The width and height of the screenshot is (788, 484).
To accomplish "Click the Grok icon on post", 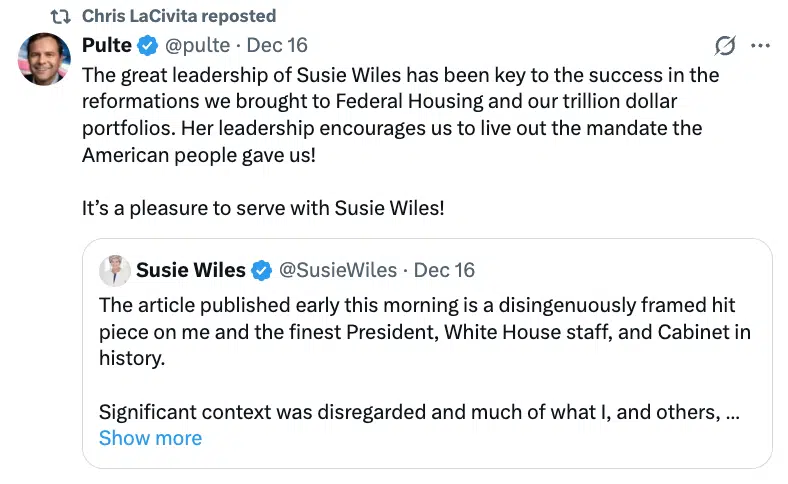I will pyautogui.click(x=726, y=45).
